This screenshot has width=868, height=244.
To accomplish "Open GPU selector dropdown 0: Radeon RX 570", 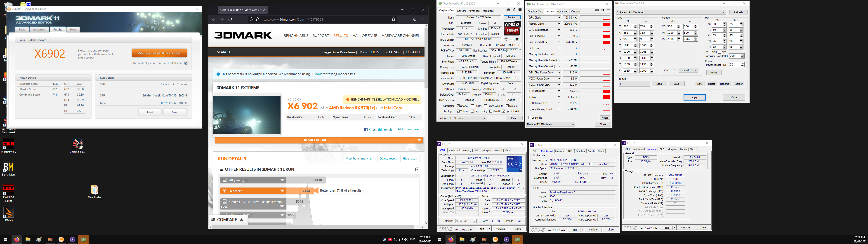I will (x=671, y=12).
